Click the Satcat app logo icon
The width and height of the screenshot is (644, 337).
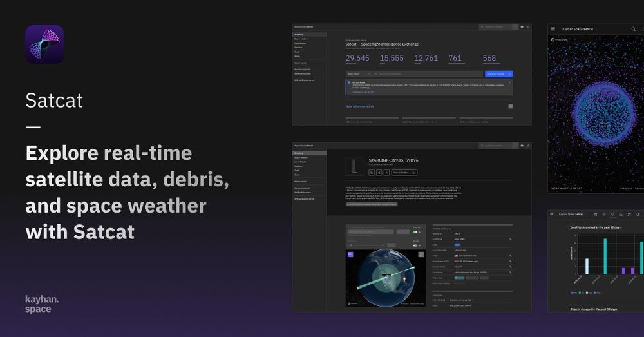click(44, 44)
